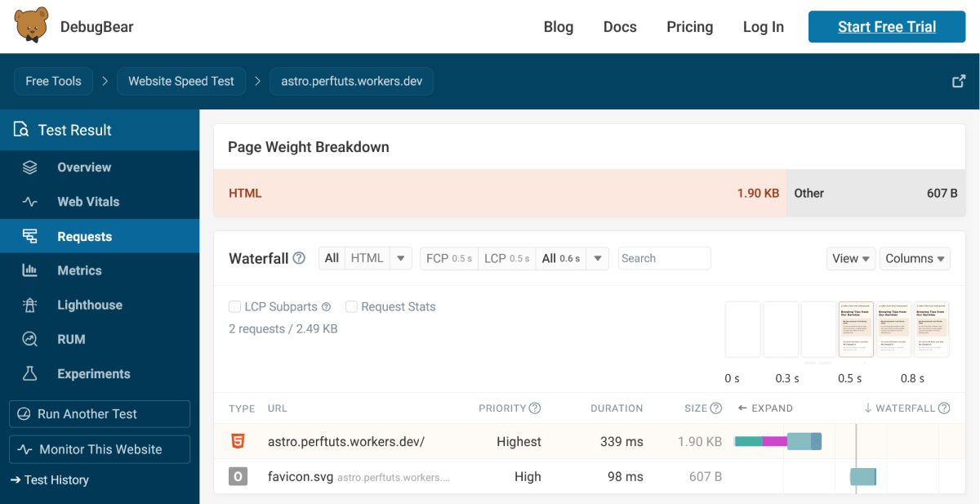Select the All resource type filter
Viewport: 980px width, 504px height.
pos(332,258)
